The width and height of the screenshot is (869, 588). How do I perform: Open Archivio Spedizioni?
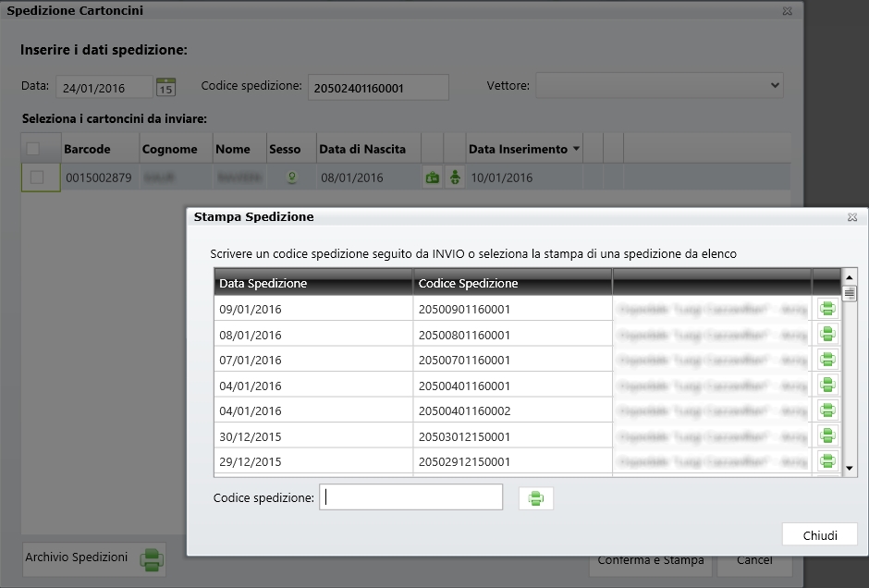pyautogui.click(x=93, y=558)
